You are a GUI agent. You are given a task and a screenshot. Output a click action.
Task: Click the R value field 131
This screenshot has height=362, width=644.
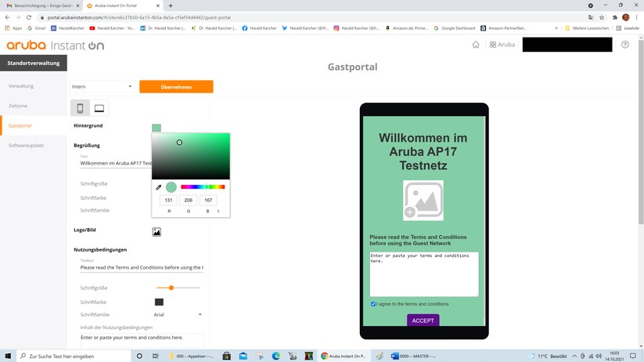[168, 201]
